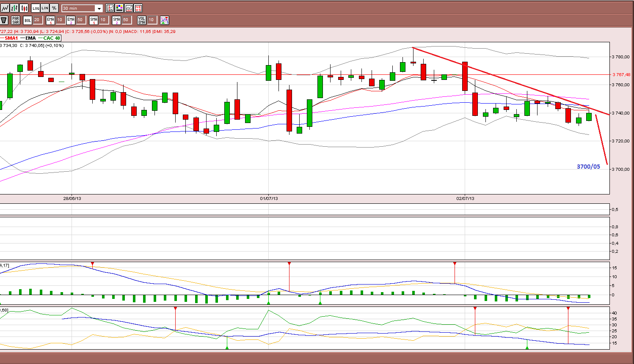Toggle the EMA 1 indicator
This screenshot has width=634, height=364.
(50, 20)
